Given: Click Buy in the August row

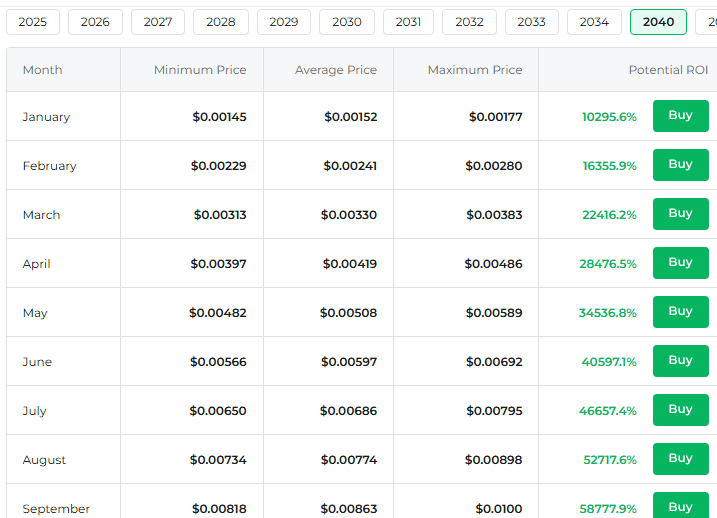Looking at the screenshot, I should pos(680,459).
